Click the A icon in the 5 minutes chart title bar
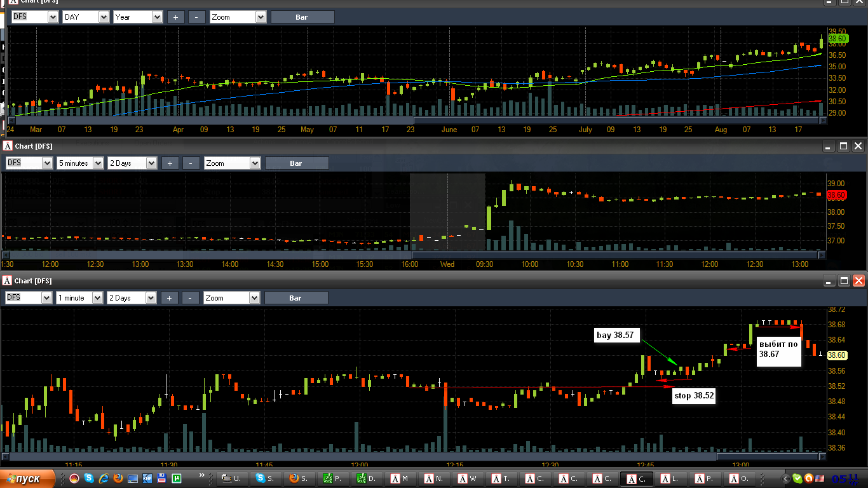The height and width of the screenshot is (488, 868). [8, 146]
